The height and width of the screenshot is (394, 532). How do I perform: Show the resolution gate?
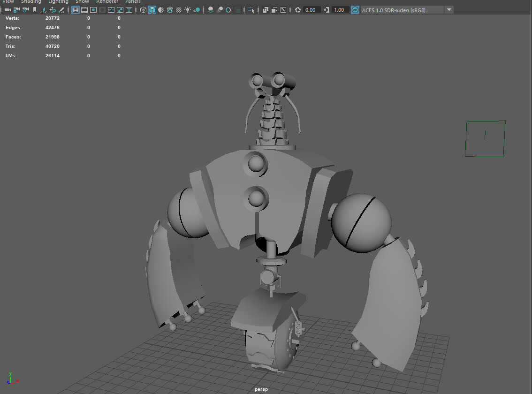point(93,9)
